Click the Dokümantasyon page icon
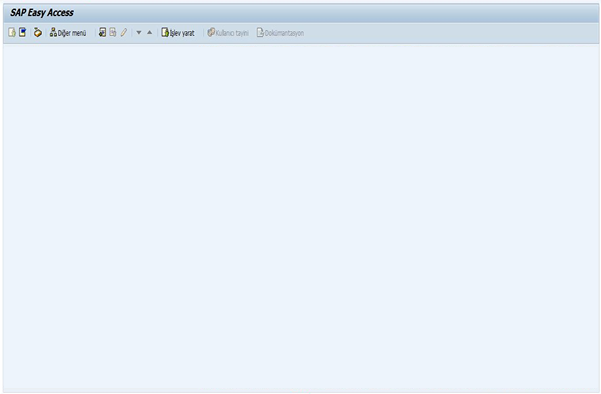 260,33
